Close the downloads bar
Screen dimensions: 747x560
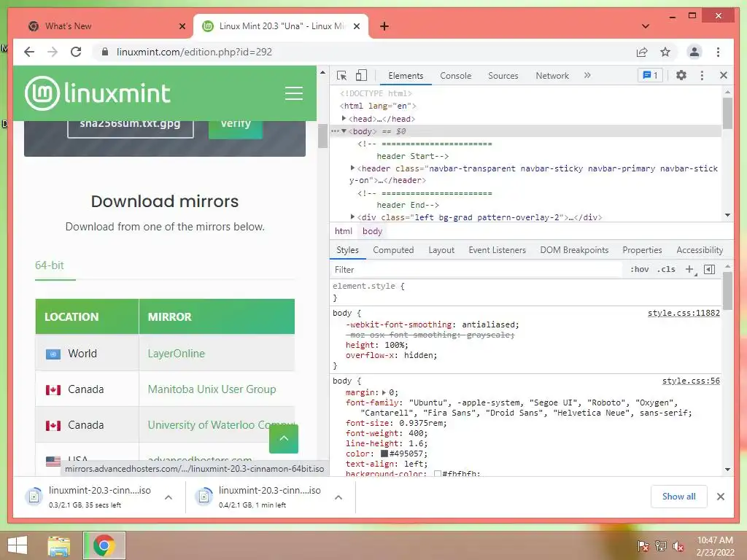(x=720, y=497)
